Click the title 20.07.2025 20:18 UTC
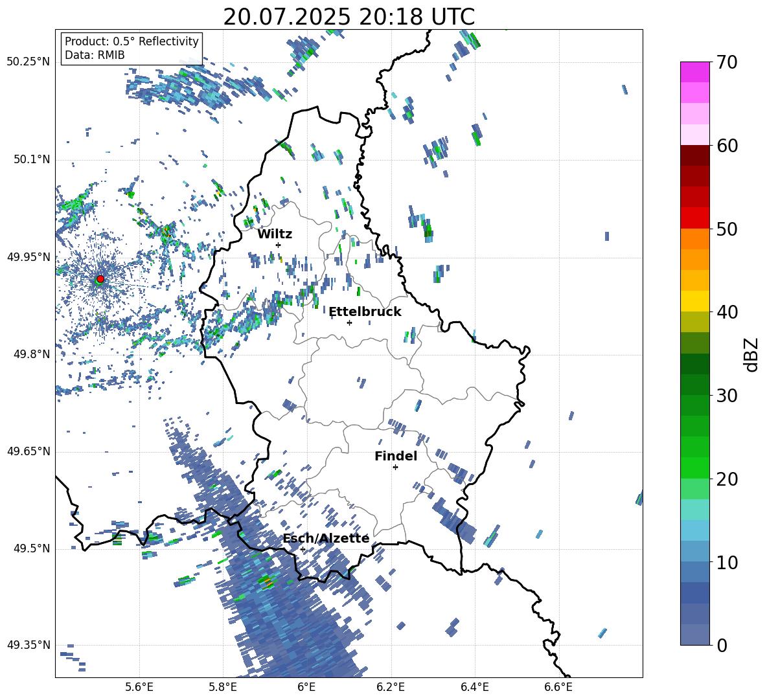767x700 pixels. click(349, 17)
